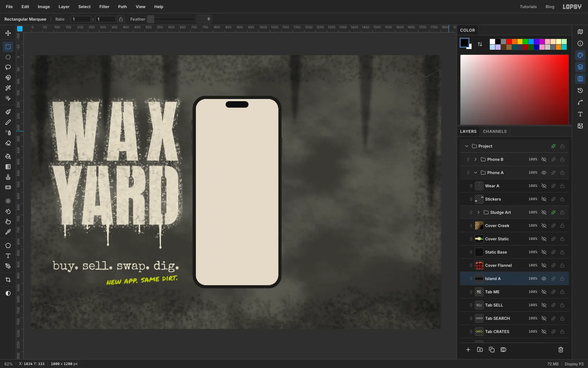Select the Gradient tool
588x368 pixels.
pos(8,167)
